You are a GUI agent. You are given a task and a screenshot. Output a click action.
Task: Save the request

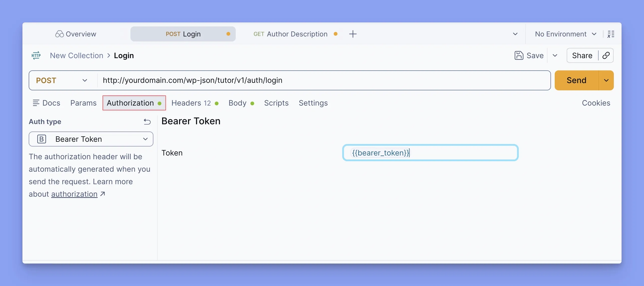coord(529,55)
